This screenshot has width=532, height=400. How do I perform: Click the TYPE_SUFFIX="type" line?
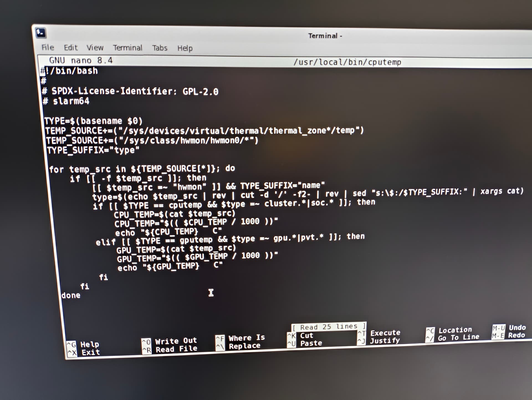point(93,150)
